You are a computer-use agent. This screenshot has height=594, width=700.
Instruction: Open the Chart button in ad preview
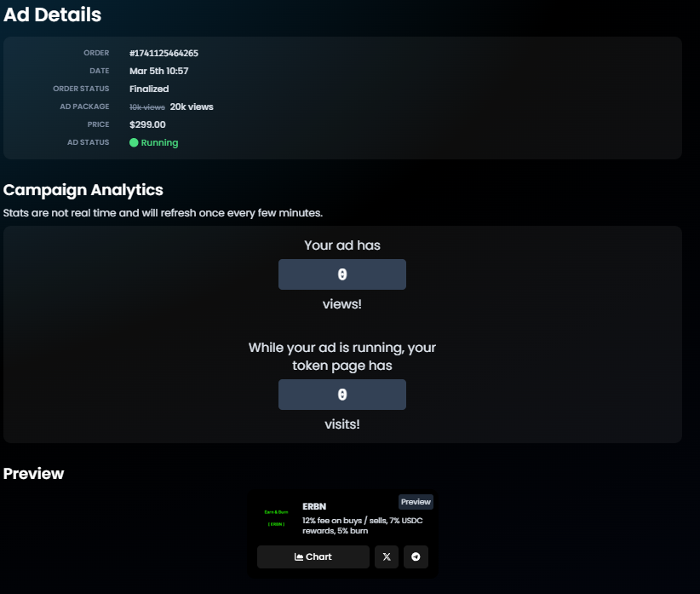[313, 557]
